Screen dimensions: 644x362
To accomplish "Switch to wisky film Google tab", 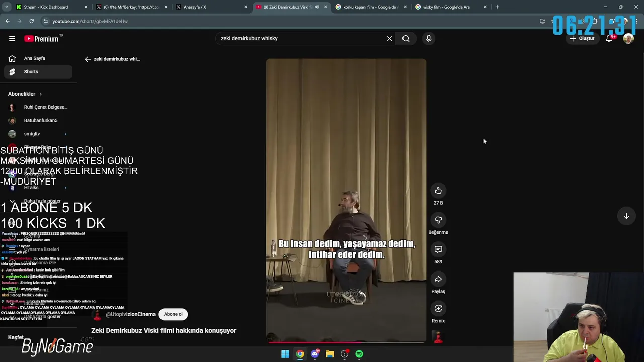I will [450, 7].
